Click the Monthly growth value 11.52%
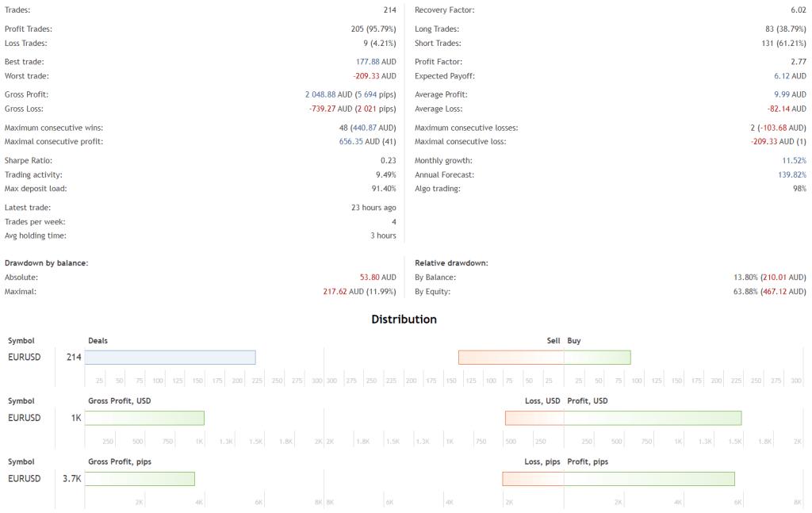The image size is (812, 513). [793, 161]
